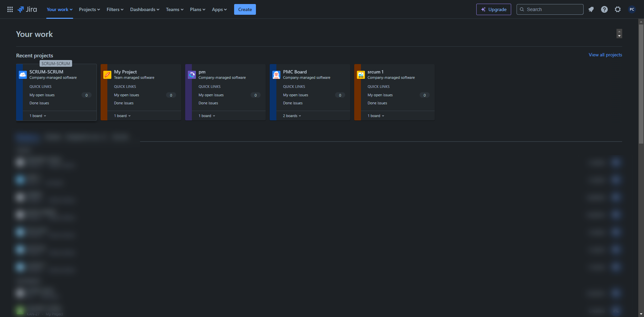Click the scrollbar down arrow at page bottom
The image size is (644, 317).
pyautogui.click(x=641, y=314)
